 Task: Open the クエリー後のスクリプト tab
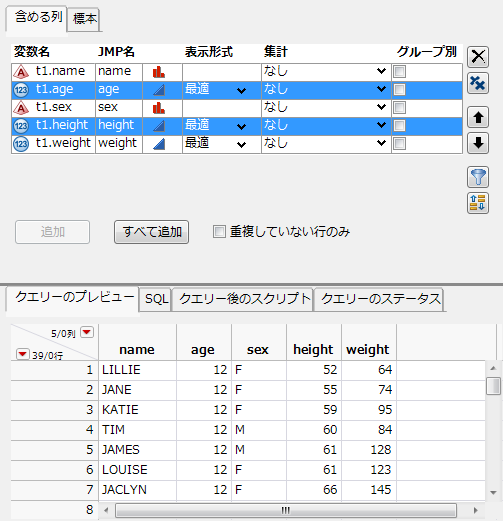(243, 299)
